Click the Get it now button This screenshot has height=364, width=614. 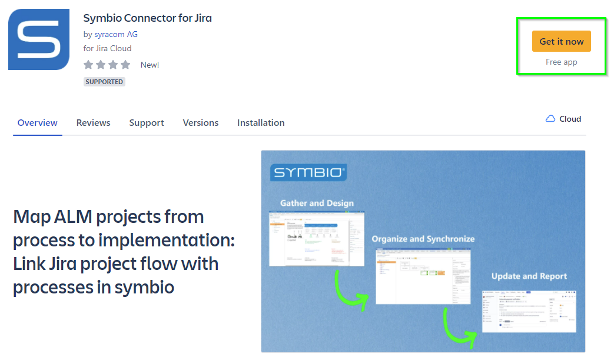[561, 41]
